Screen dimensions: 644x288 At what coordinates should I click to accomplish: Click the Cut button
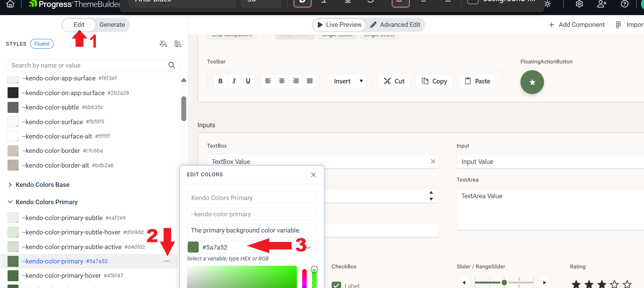click(394, 81)
